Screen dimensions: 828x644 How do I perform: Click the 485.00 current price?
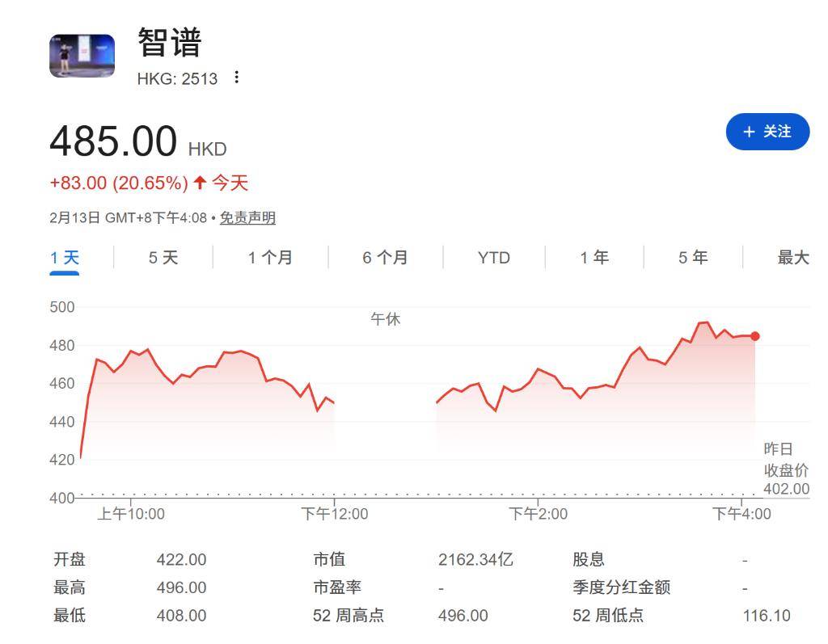tap(113, 142)
